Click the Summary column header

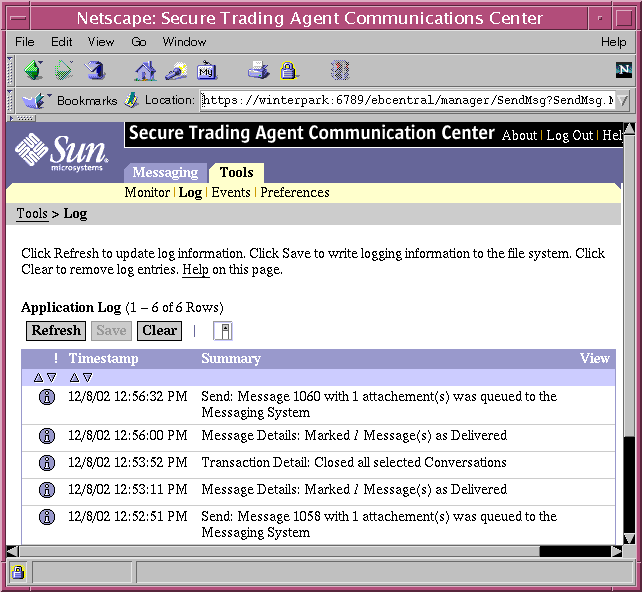pyautogui.click(x=231, y=359)
